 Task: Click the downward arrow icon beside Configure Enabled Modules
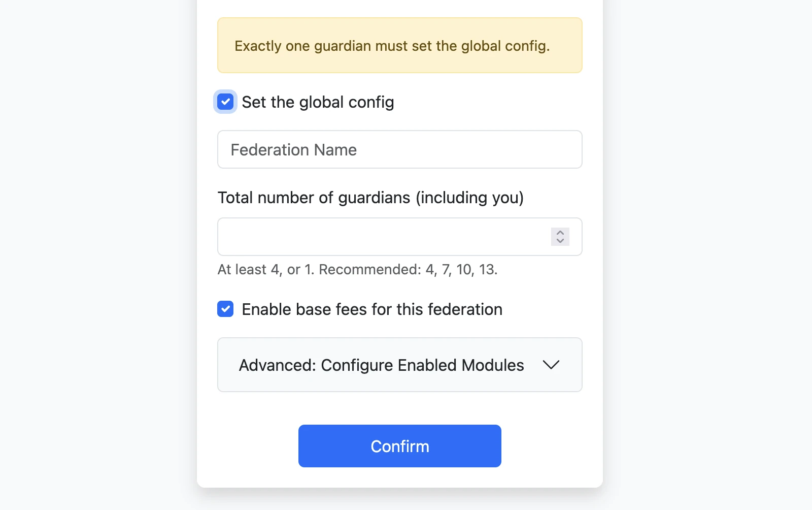point(552,365)
